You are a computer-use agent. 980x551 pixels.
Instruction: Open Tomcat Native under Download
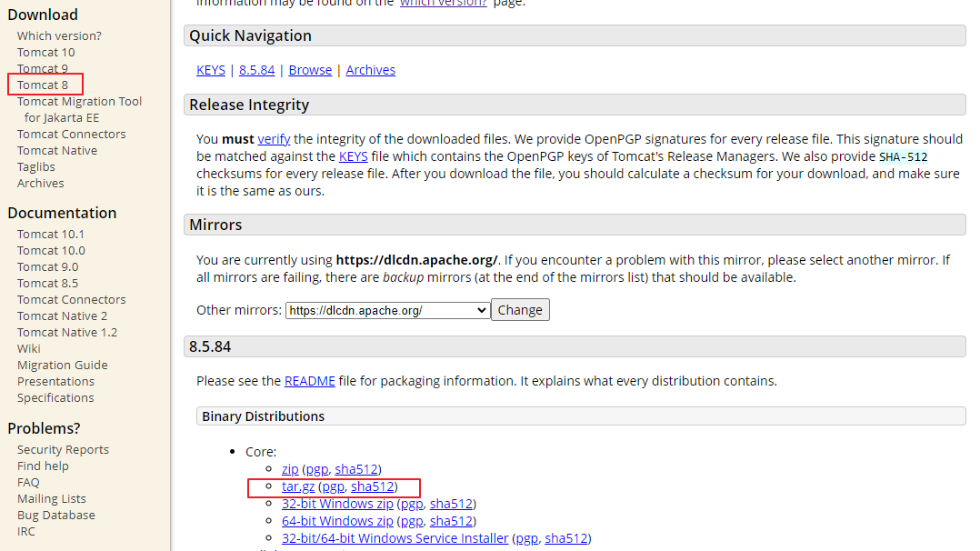pyautogui.click(x=57, y=150)
